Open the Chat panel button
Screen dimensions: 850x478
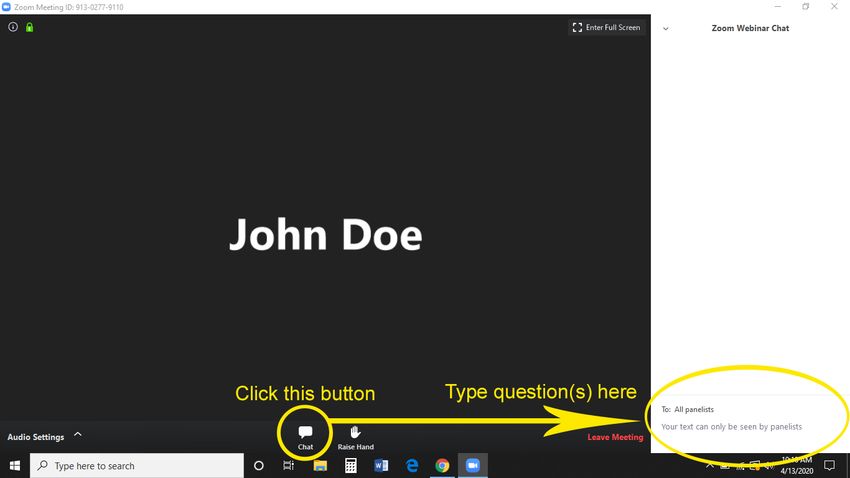[305, 437]
